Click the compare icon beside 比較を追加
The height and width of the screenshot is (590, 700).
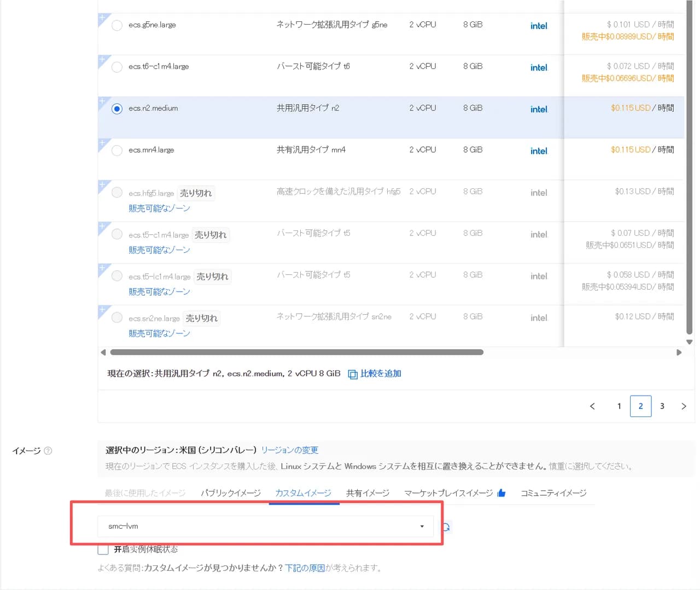click(x=353, y=374)
